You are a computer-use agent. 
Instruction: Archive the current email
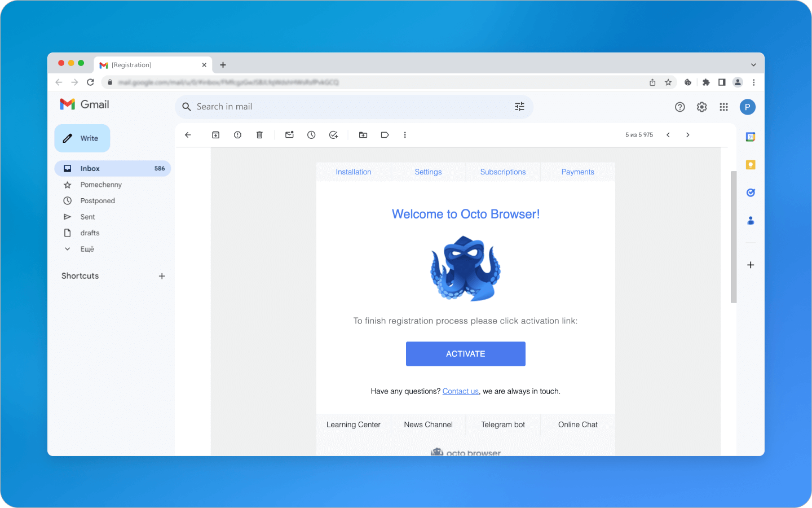pyautogui.click(x=215, y=135)
